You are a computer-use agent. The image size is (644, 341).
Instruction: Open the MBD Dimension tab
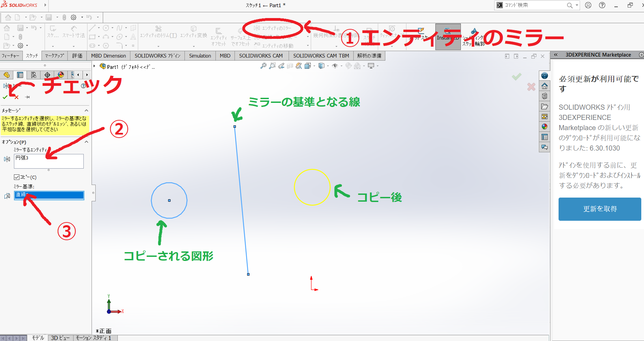pos(109,56)
